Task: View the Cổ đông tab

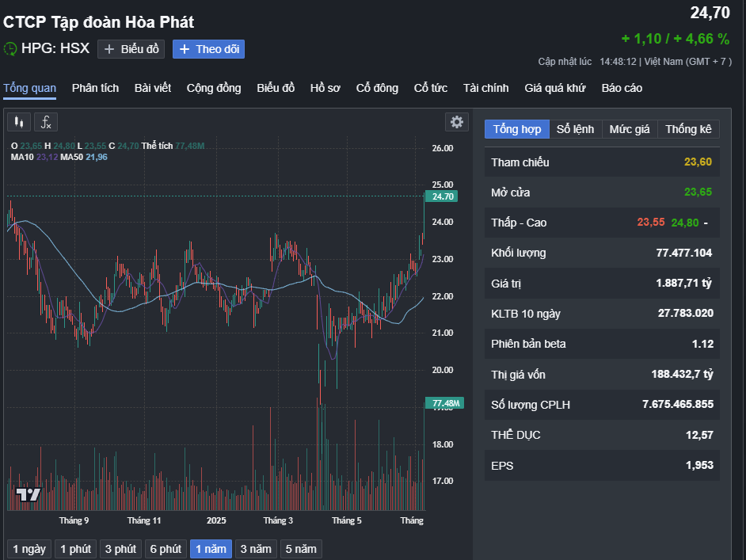Action: coord(377,88)
